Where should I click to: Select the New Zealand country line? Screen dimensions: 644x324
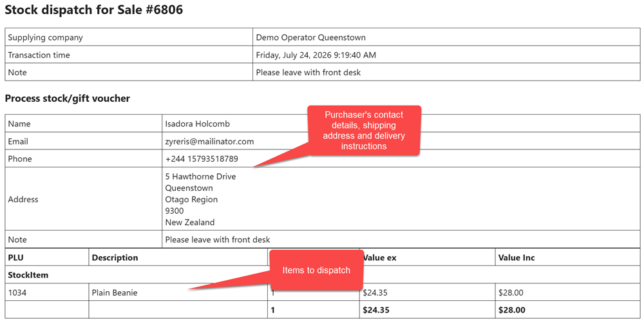coord(190,223)
